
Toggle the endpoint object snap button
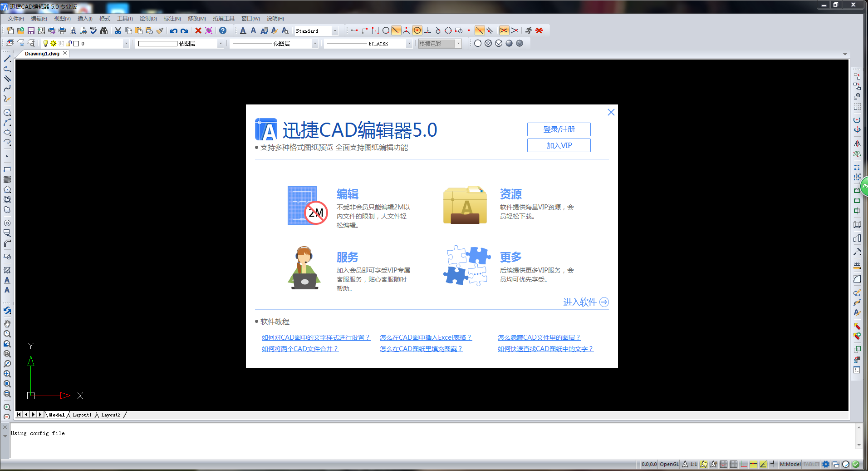[396, 30]
